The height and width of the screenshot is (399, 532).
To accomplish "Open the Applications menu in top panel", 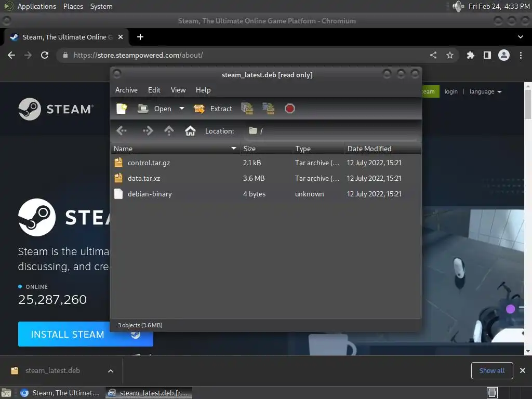I will [37, 6].
